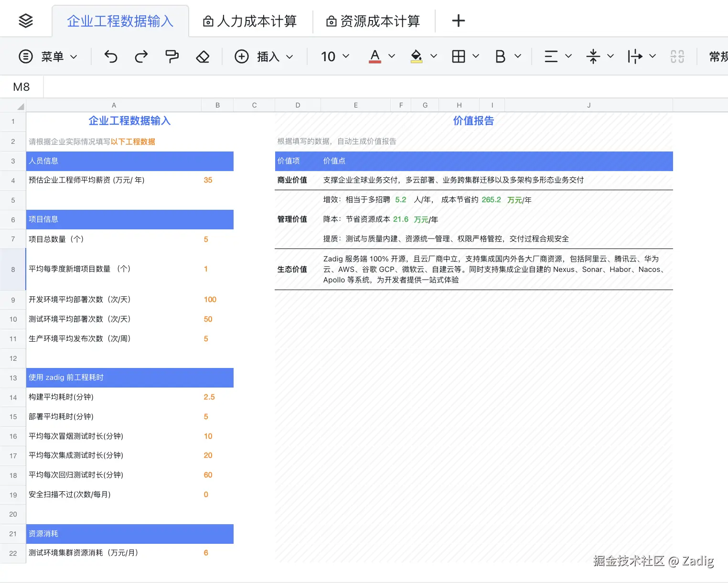Click the 人员信息 section header
The width and height of the screenshot is (728, 583).
point(130,161)
